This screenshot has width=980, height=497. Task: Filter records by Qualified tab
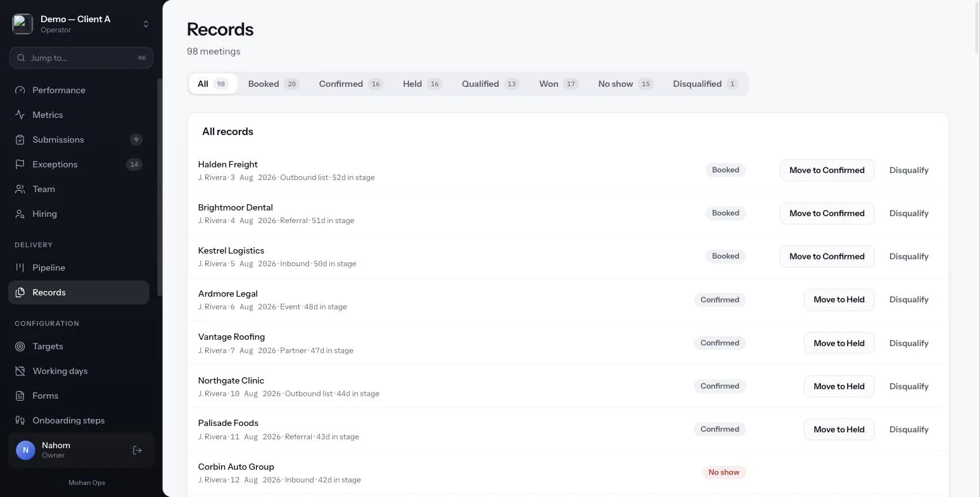click(x=490, y=84)
